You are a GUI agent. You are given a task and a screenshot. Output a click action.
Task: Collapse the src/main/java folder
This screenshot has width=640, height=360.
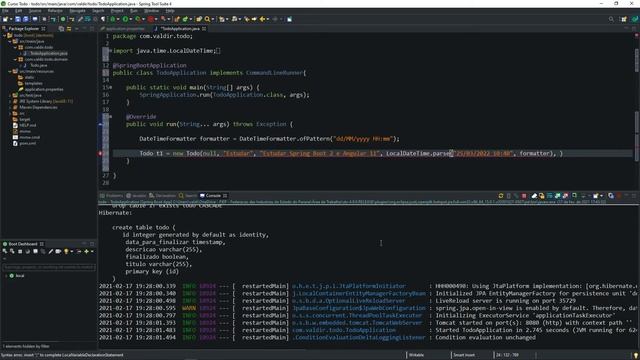coord(10,41)
